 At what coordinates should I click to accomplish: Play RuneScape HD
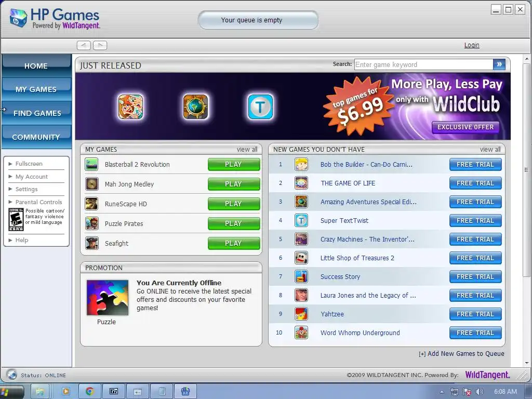click(234, 204)
